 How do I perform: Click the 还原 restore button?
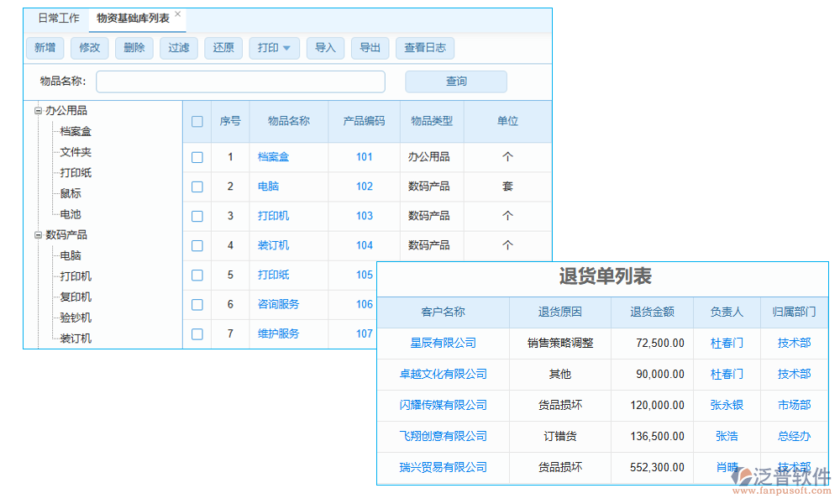(223, 48)
